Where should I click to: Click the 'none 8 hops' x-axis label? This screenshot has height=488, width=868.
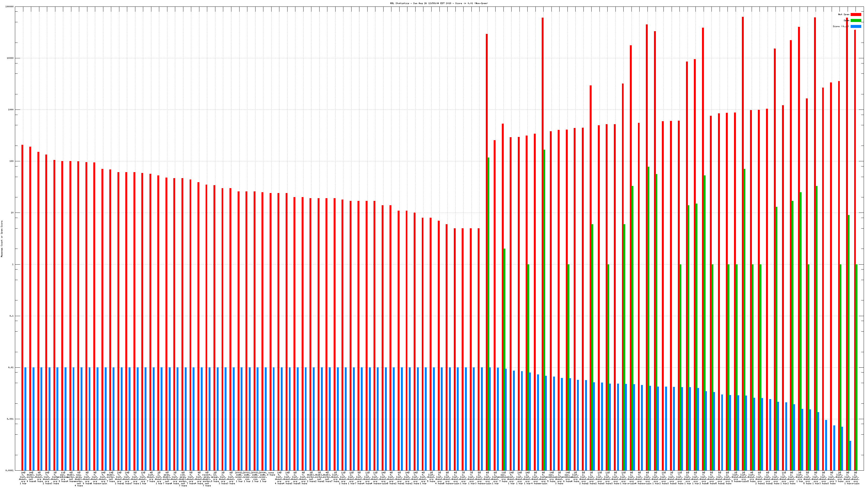(271, 474)
